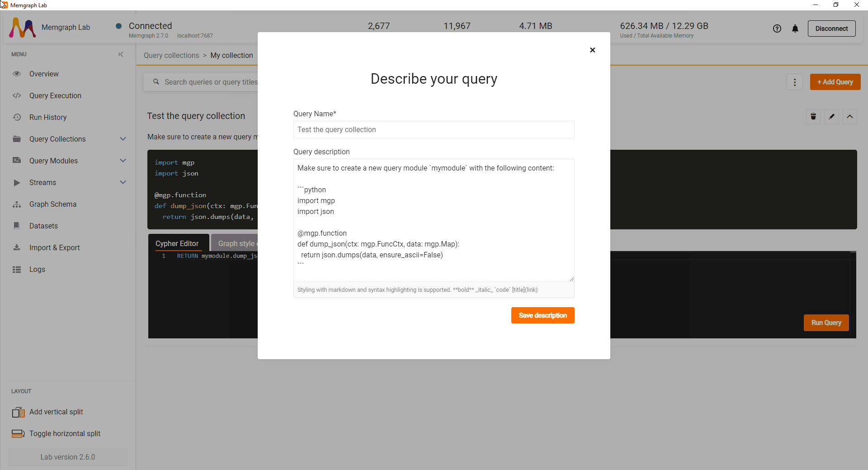Click the Import & Export download icon
Screen dimensions: 868x470
pos(17,247)
